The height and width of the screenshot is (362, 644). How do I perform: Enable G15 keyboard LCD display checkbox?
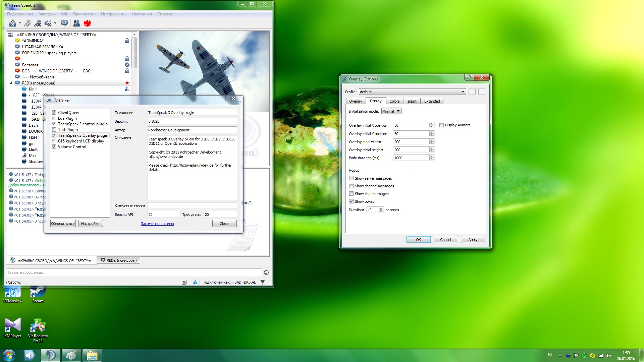click(54, 141)
